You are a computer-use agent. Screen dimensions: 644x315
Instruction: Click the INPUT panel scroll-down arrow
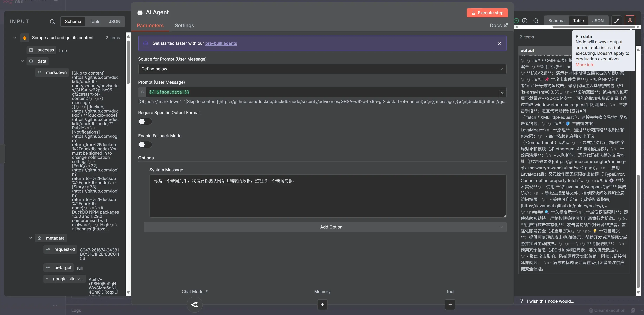(128, 293)
